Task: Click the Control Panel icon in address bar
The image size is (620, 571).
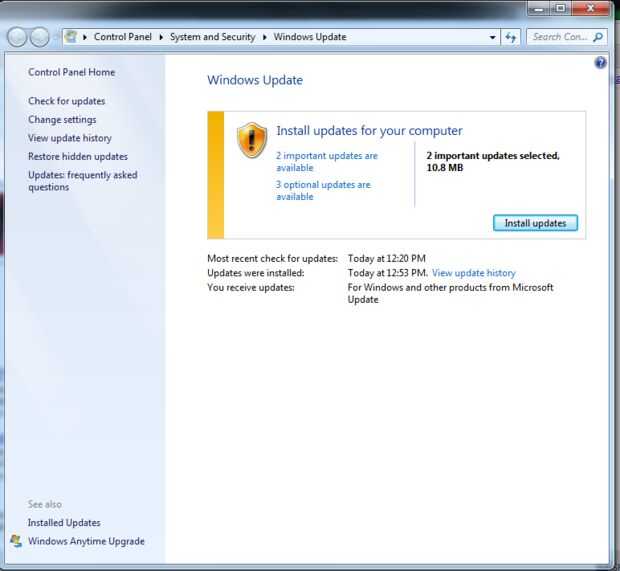Action: [x=71, y=37]
